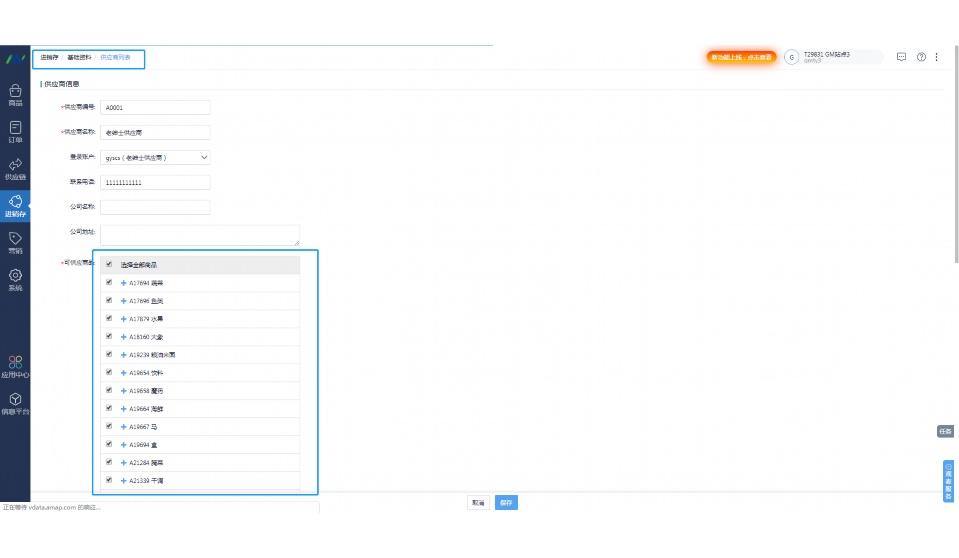Click 进销存 in the breadcrumb
This screenshot has height=558, width=959.
[48, 58]
